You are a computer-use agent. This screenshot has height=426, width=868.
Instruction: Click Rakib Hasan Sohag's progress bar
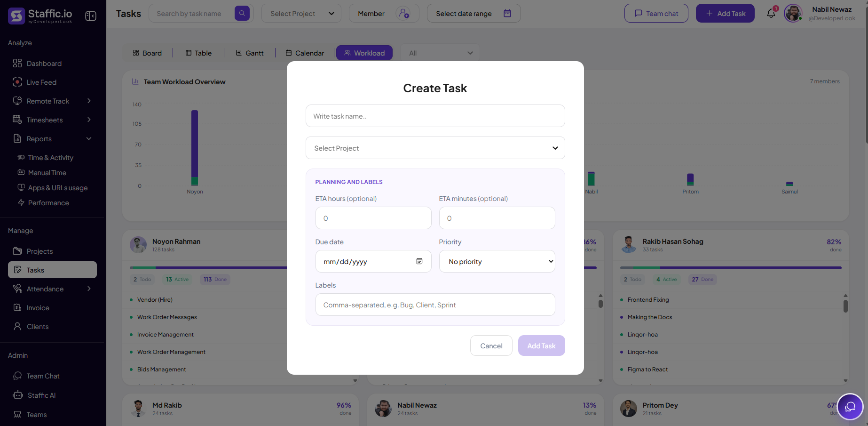[x=731, y=268]
